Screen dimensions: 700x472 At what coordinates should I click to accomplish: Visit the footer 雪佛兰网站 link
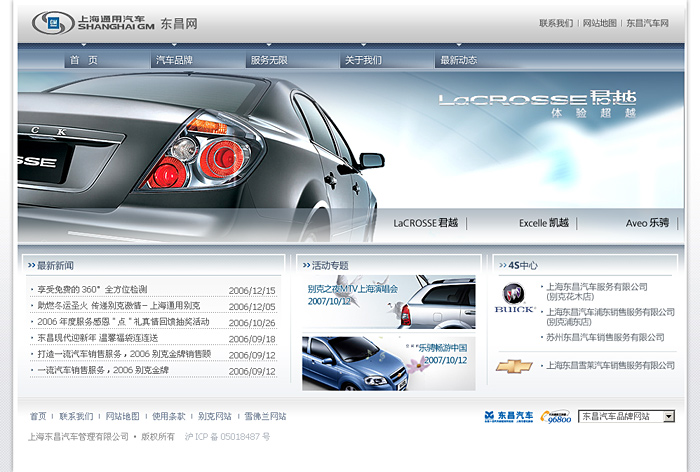265,416
